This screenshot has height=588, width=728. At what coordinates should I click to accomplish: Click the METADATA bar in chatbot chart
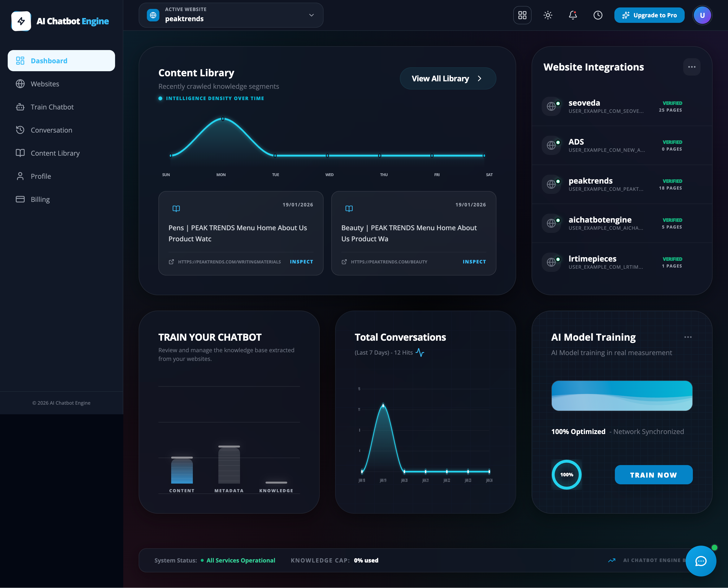click(229, 465)
